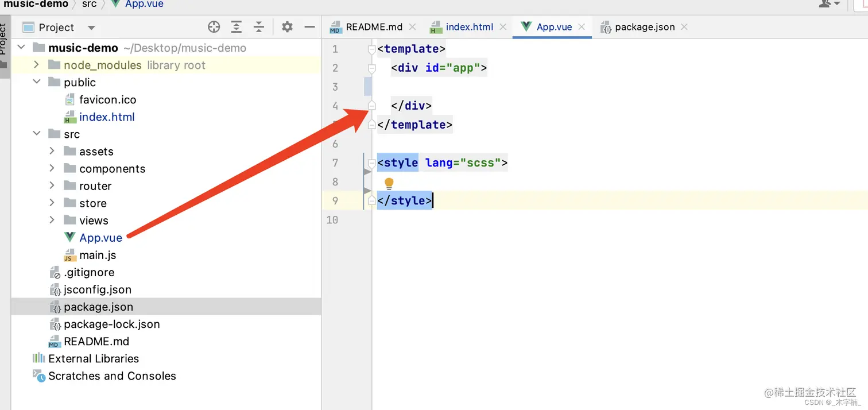868x410 pixels.
Task: Close the index.html tab
Action: pos(503,27)
